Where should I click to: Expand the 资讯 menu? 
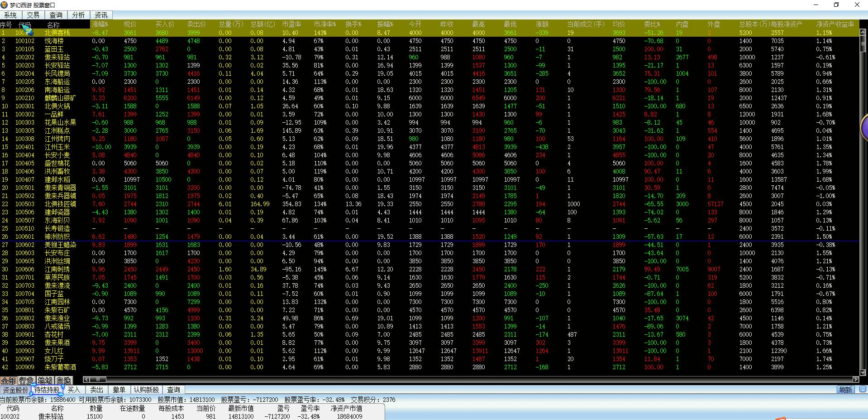(x=101, y=15)
